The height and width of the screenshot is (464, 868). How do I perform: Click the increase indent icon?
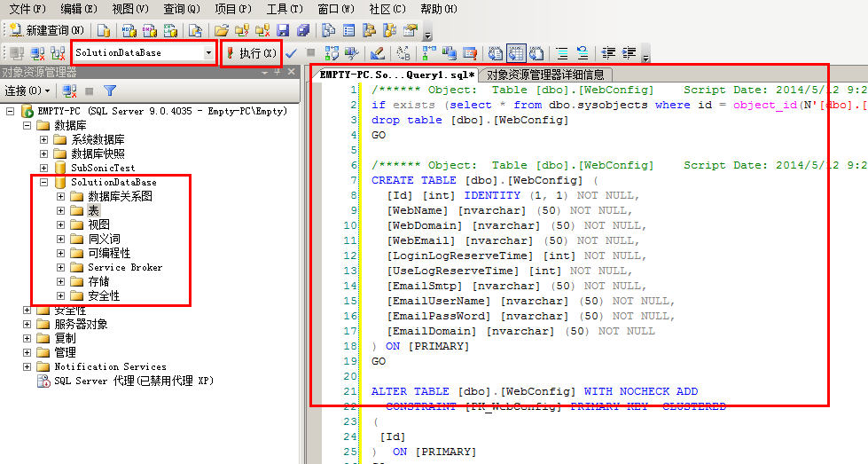pos(629,53)
